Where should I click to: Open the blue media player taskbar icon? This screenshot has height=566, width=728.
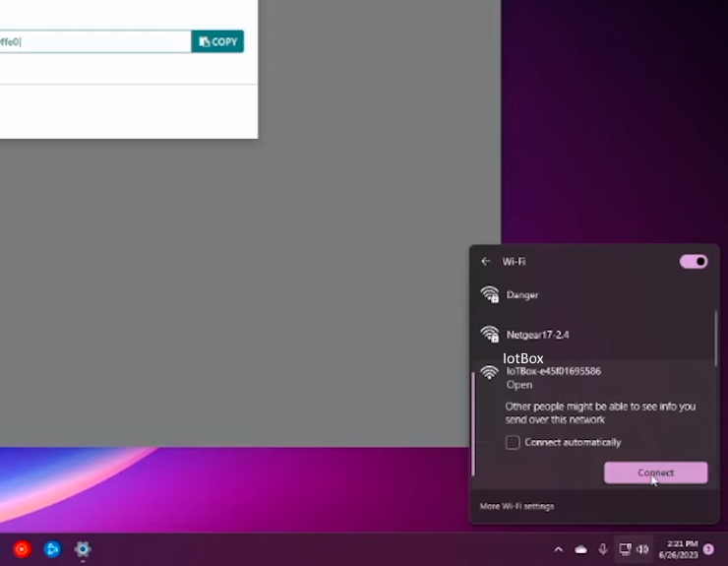52,549
